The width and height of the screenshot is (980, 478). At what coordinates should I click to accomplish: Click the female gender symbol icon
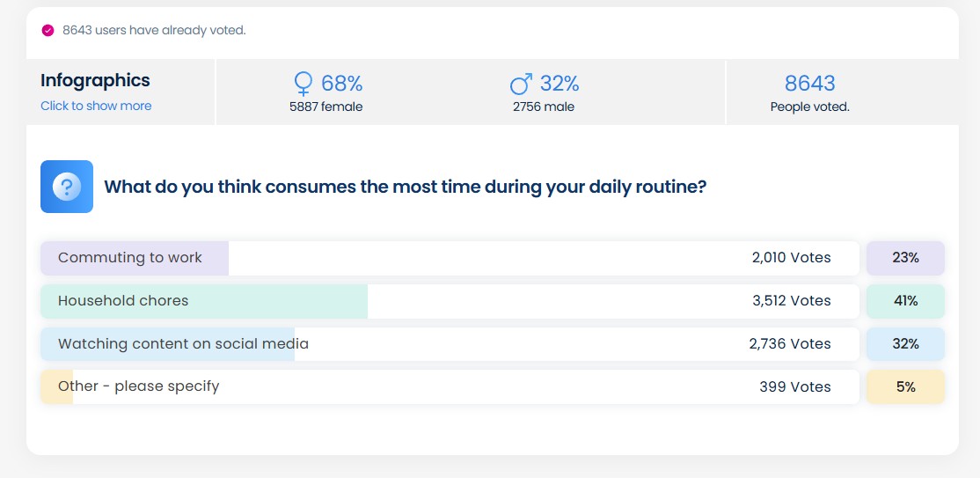304,84
